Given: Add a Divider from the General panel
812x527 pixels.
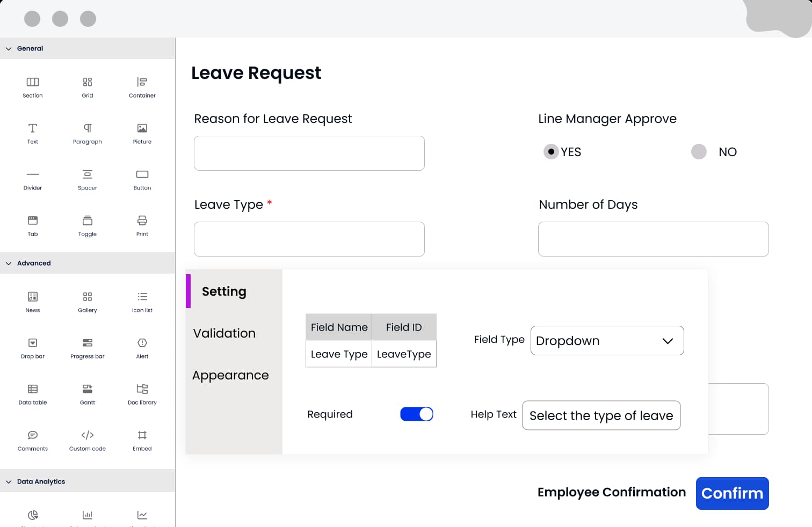Looking at the screenshot, I should point(33,174).
